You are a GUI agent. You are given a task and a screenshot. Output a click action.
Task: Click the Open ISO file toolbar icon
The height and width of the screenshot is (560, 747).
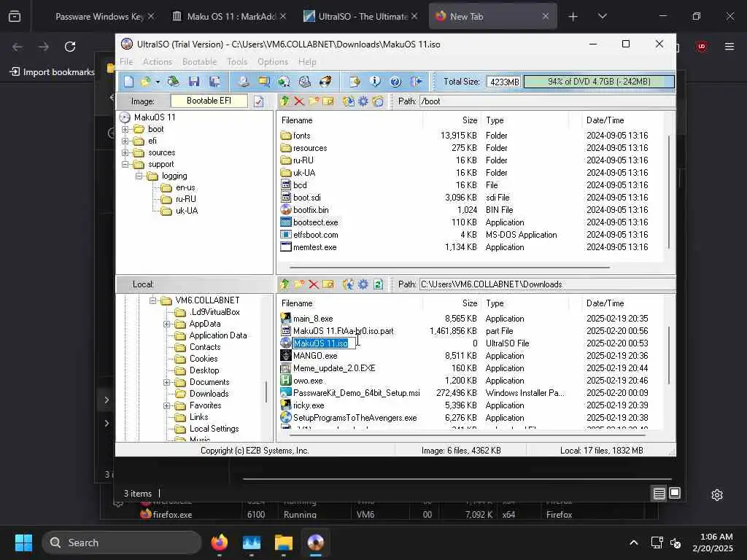pyautogui.click(x=145, y=82)
